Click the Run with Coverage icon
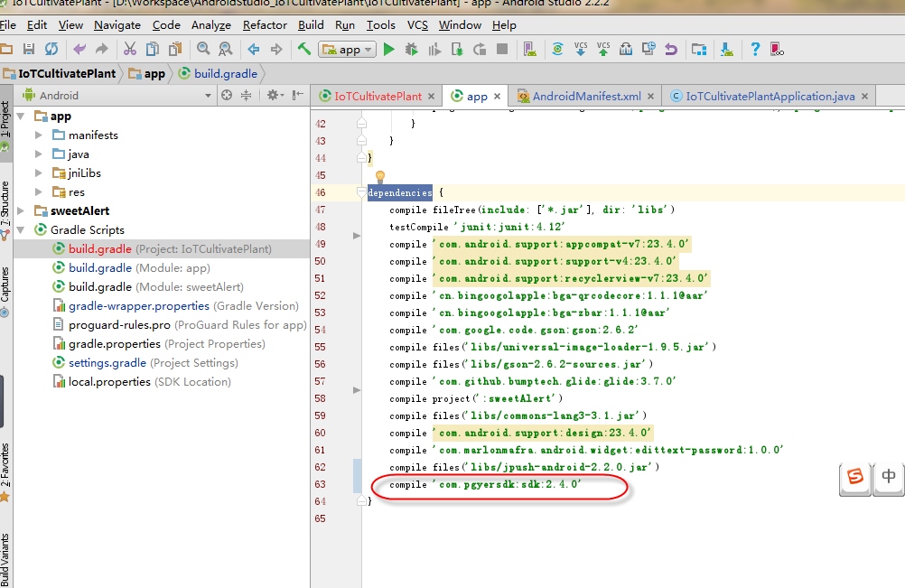 434,50
